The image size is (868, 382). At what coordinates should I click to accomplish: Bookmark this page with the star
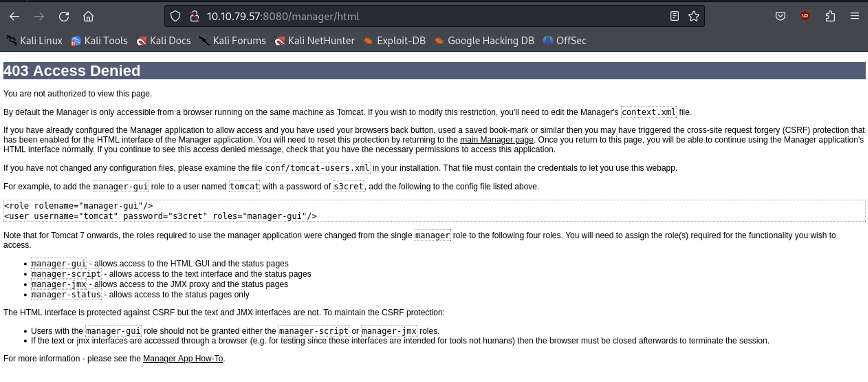694,16
